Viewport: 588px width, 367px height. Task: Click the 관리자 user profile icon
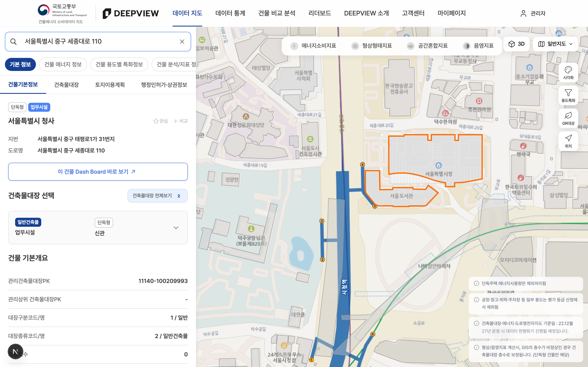(523, 13)
